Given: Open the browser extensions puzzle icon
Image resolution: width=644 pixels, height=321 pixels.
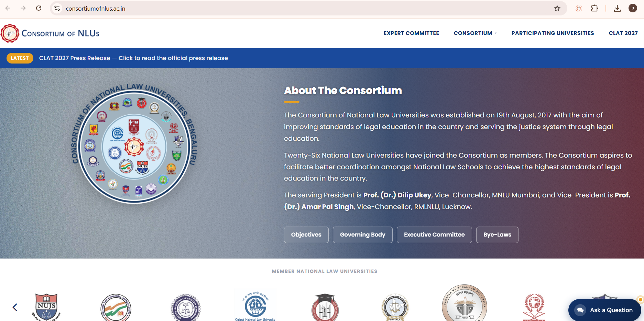Looking at the screenshot, I should (x=594, y=8).
